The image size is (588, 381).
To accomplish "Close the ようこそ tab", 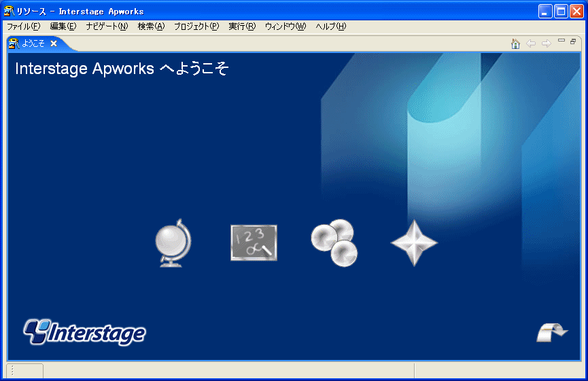I will 54,43.
